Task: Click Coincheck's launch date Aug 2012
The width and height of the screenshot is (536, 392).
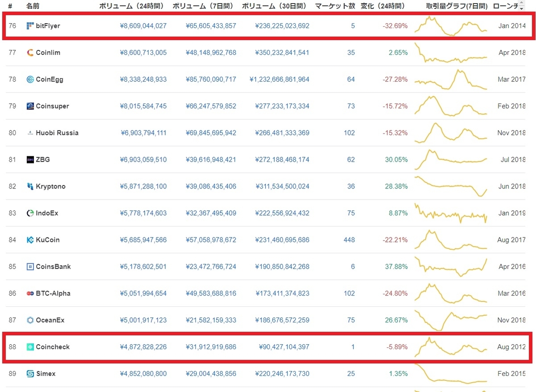Action: click(x=511, y=347)
